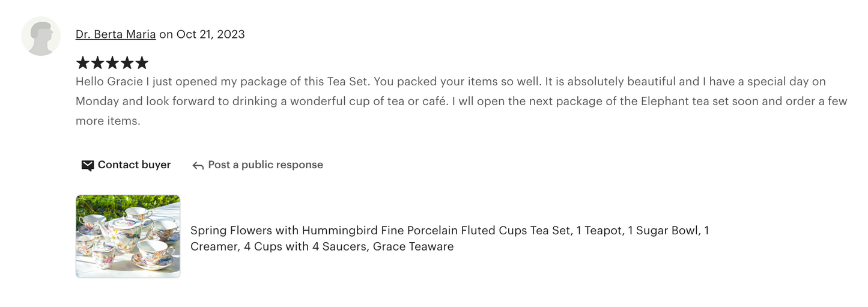Click the buyer's default avatar icon
Viewport: 868px width, 307px height.
[41, 36]
